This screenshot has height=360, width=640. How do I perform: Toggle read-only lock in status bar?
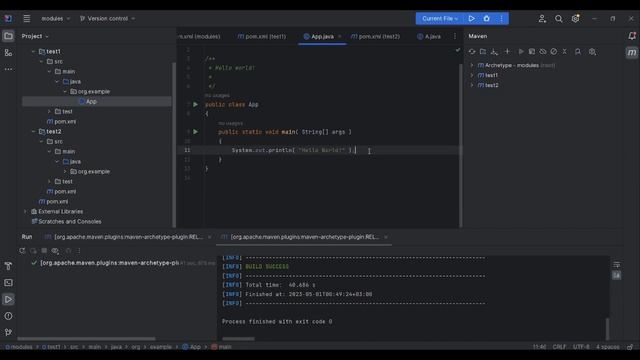tap(630, 347)
